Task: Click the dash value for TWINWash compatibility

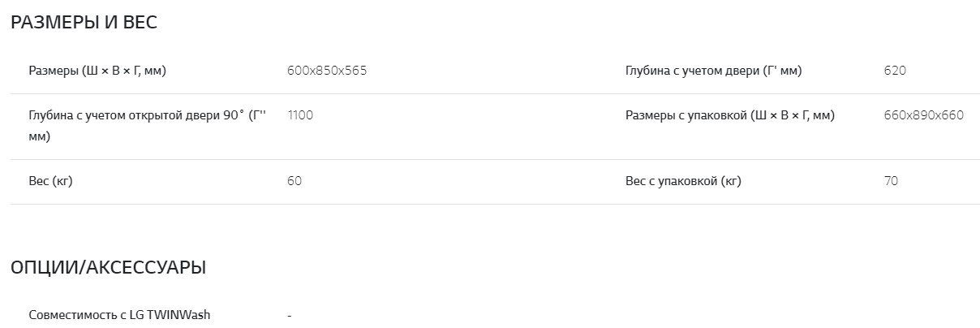Action: [290, 315]
